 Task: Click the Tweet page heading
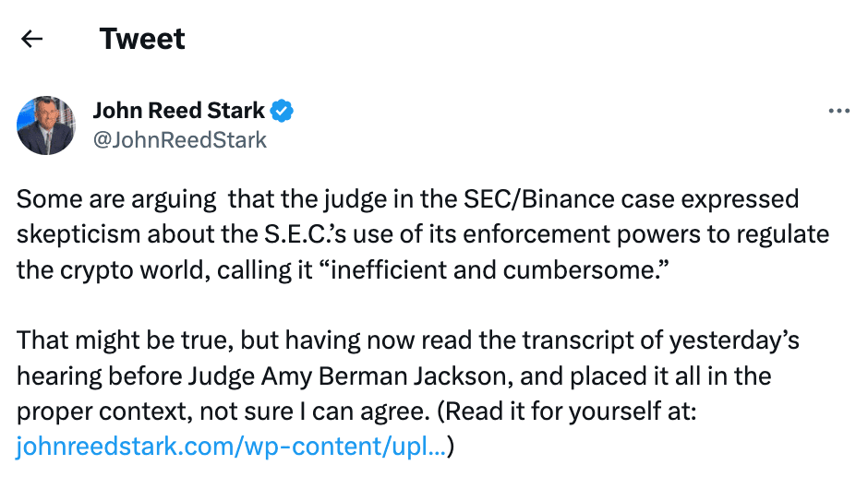tap(142, 39)
